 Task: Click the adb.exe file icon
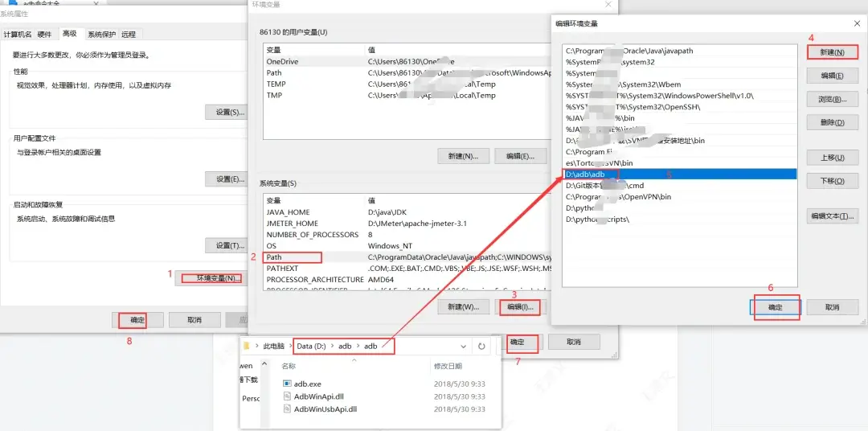pos(288,384)
